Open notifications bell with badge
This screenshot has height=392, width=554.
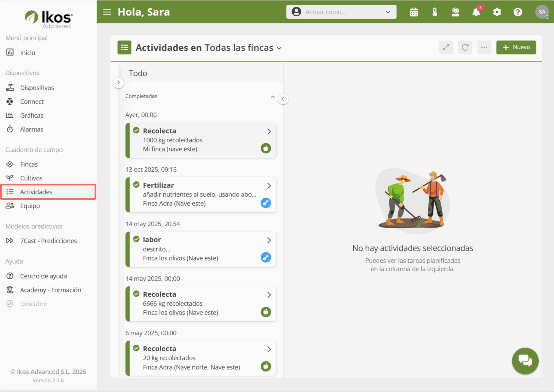(x=476, y=12)
